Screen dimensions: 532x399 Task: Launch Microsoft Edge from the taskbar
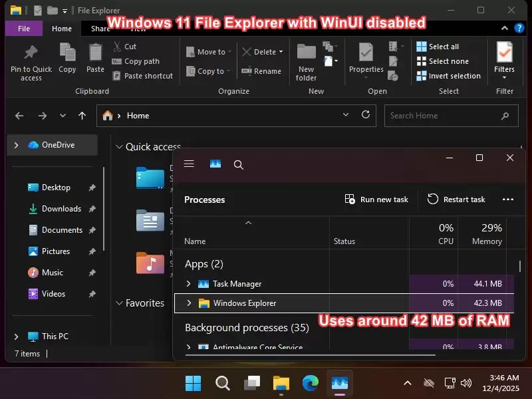(310, 383)
